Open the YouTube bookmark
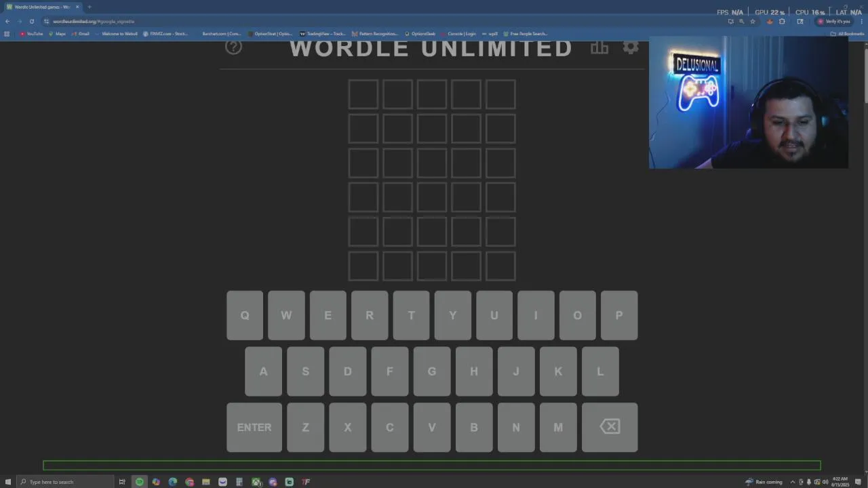 pyautogui.click(x=31, y=34)
